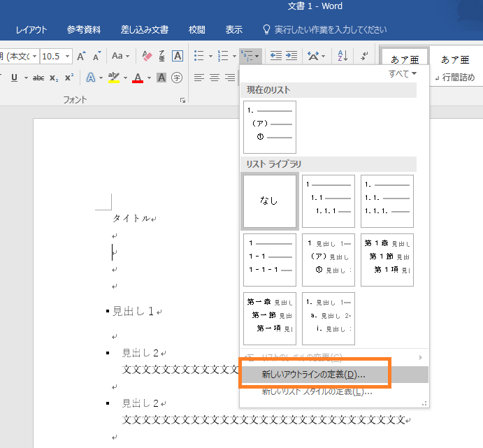Open underline style dropdown arrow
Screen dimensions: 483x448
(x=26, y=78)
